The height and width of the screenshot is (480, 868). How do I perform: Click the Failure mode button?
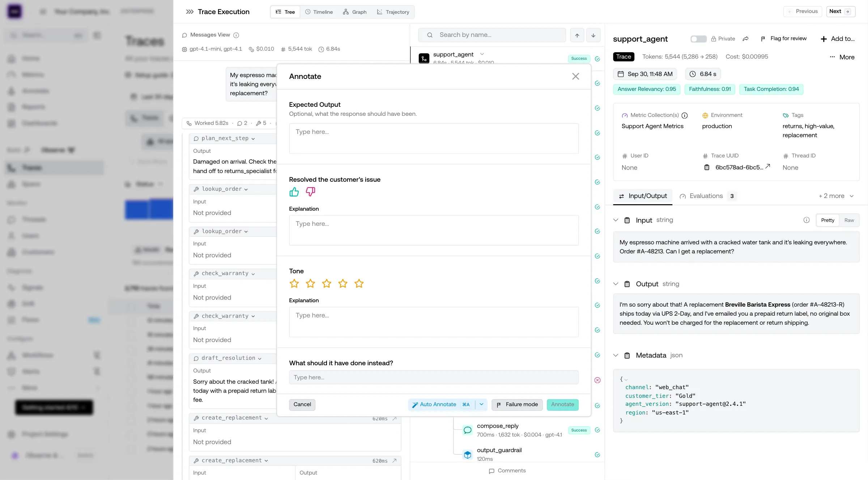tap(517, 405)
